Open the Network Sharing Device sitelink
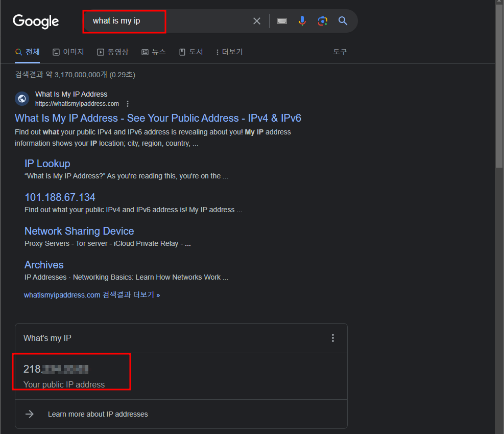This screenshot has height=434, width=504. point(79,231)
